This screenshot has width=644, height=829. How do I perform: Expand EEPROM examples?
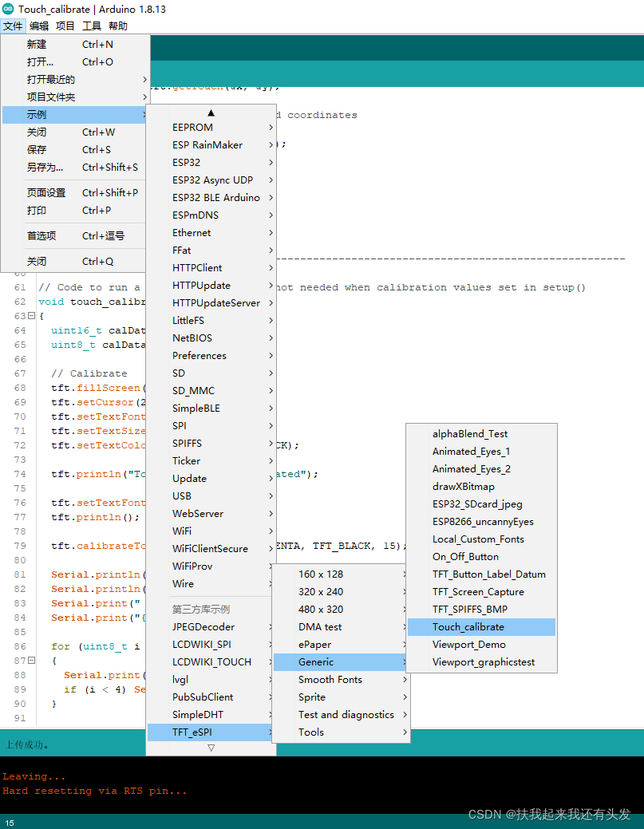pos(211,128)
